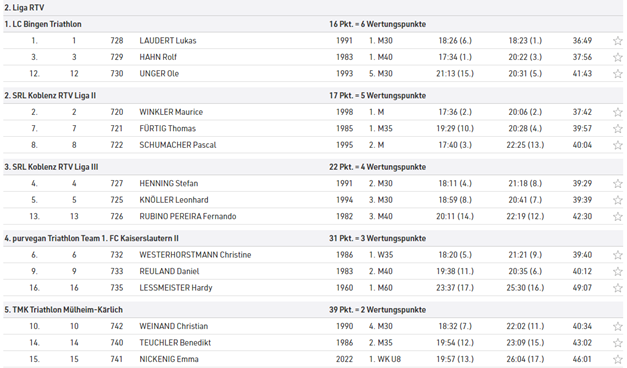Image resolution: width=627 pixels, height=368 pixels.
Task: Select TMK Triathlon Mülheim-Kärlich team row
Action: click(x=313, y=310)
